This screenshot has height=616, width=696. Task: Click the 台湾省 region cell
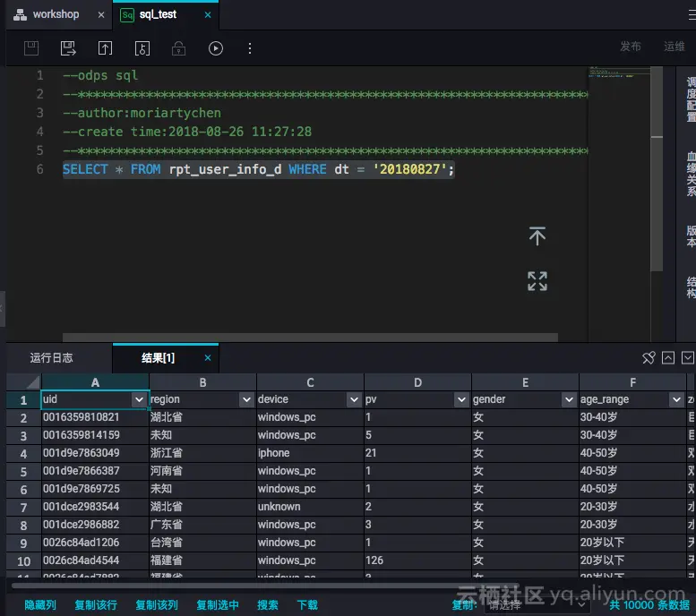click(202, 543)
